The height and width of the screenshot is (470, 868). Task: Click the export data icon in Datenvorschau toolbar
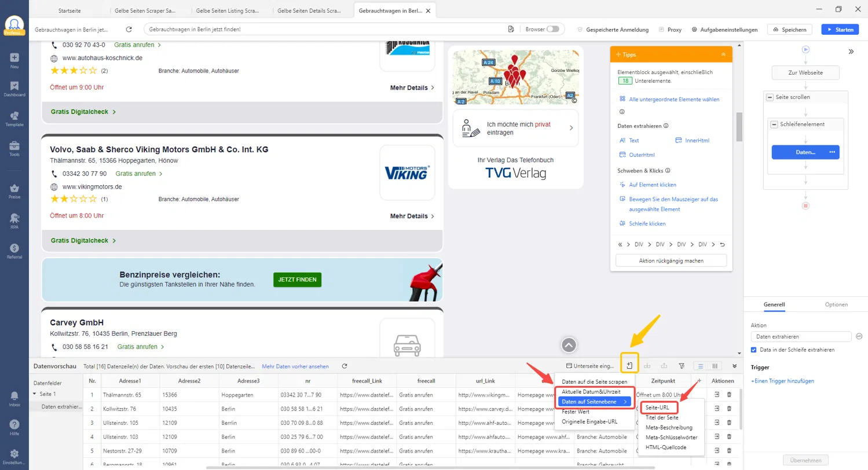(664, 366)
